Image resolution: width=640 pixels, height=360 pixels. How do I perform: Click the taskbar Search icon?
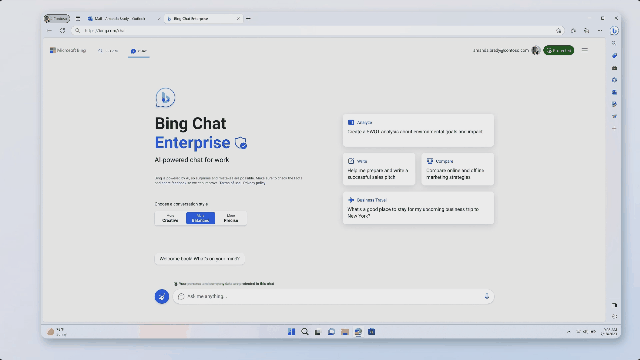tap(304, 332)
